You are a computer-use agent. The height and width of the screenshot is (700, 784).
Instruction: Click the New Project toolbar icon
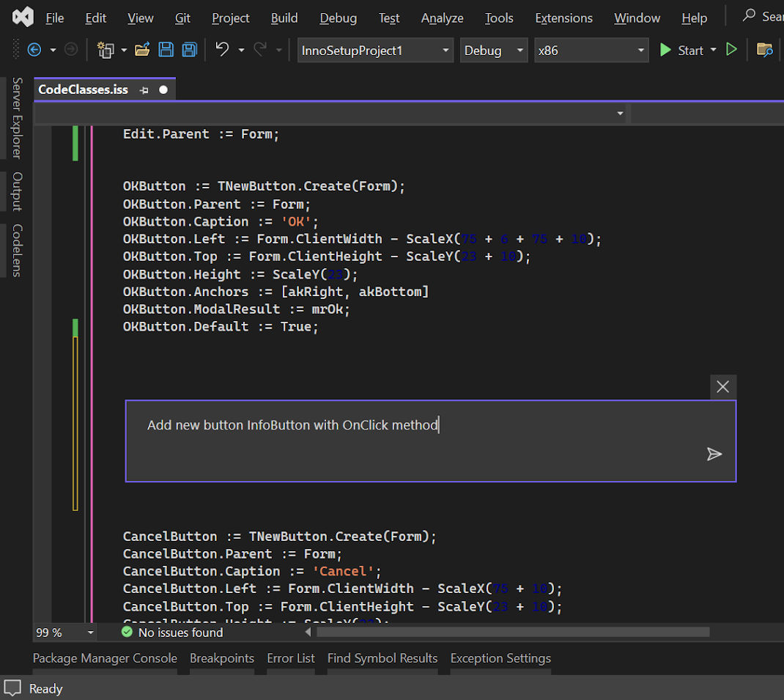pos(106,50)
